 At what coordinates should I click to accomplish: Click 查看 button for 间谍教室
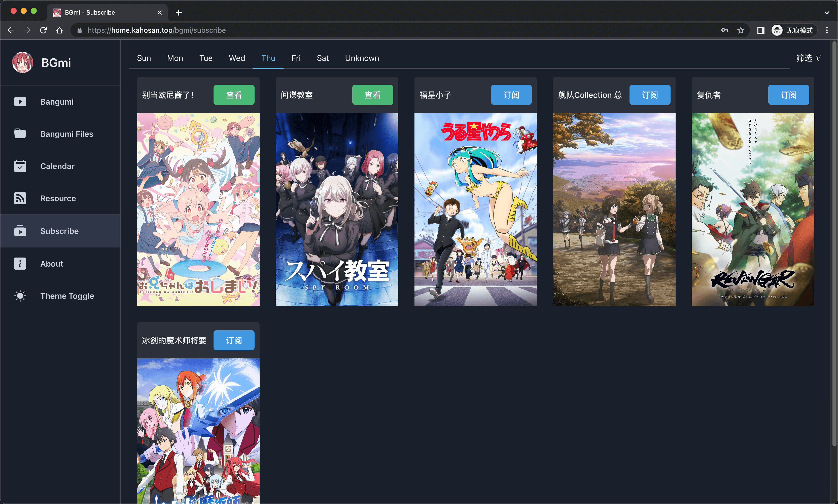[x=372, y=95]
